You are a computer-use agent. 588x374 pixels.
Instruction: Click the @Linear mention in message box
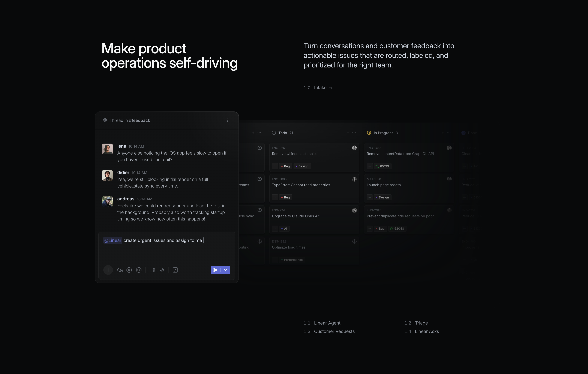click(113, 240)
